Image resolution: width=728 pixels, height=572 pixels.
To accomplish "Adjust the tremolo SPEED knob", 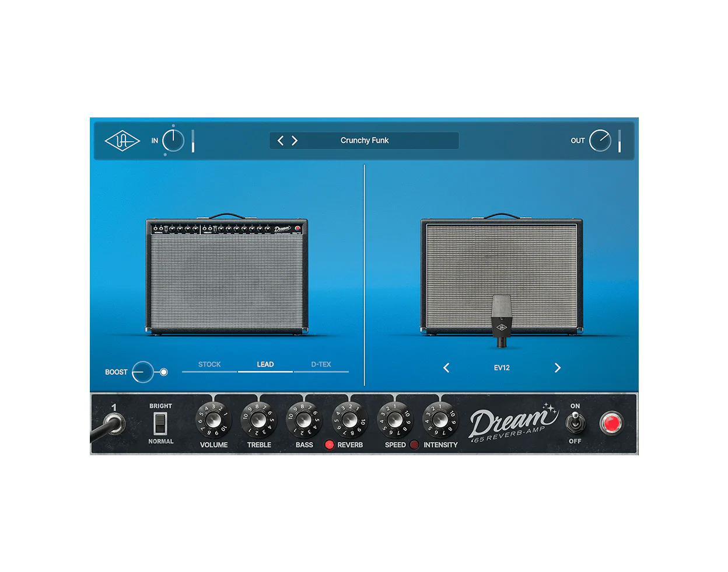I will click(395, 420).
